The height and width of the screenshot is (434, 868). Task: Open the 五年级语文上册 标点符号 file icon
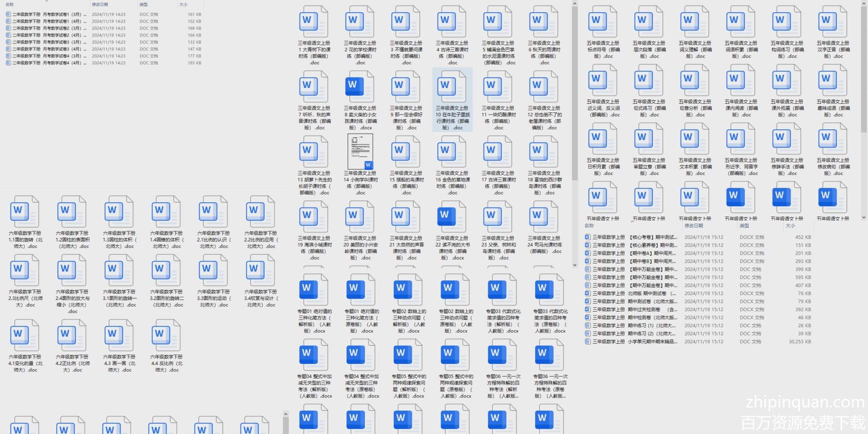click(x=603, y=22)
